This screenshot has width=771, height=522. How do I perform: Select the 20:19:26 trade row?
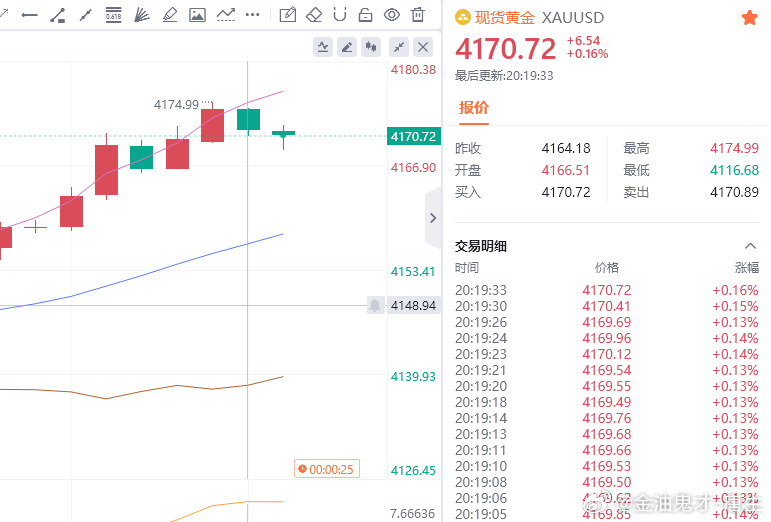607,322
